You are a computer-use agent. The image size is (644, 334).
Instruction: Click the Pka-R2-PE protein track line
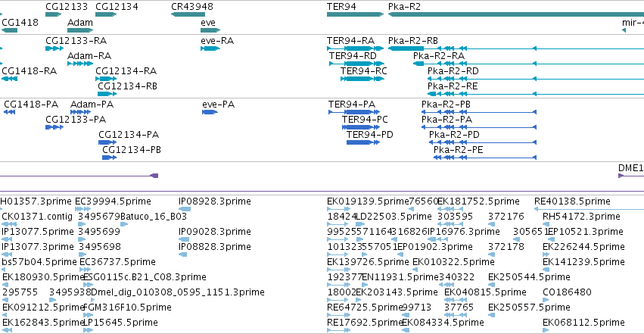click(x=485, y=158)
